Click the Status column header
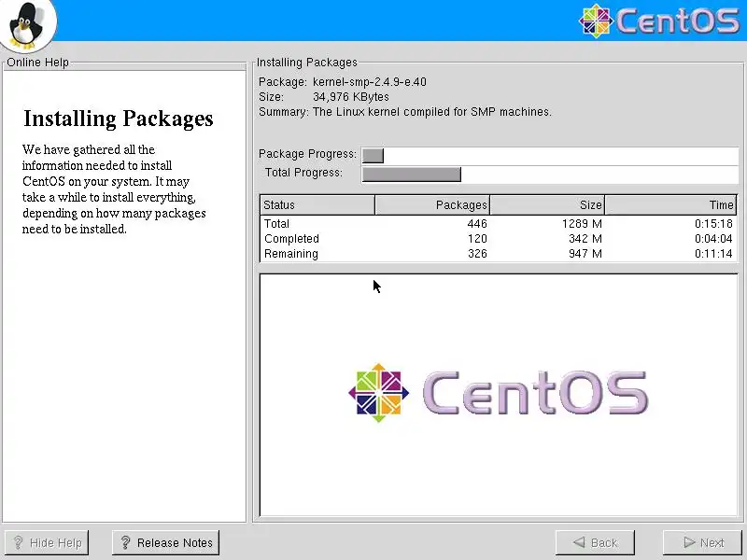Screen dimensions: 747x560 pyautogui.click(x=317, y=204)
